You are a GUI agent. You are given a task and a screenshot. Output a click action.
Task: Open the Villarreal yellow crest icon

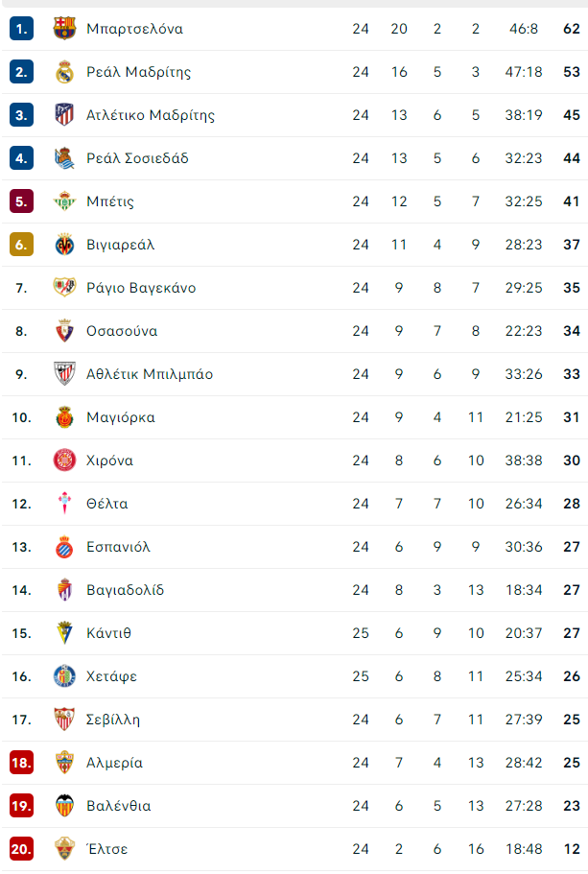point(64,245)
